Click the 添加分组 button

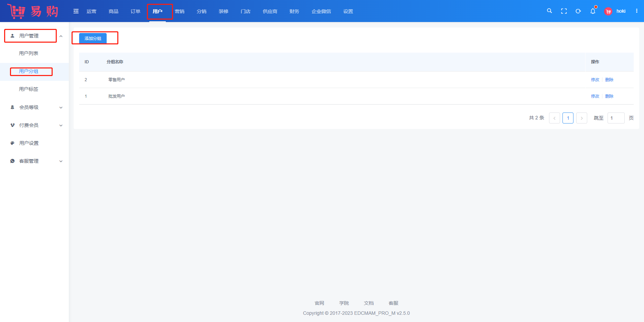point(93,38)
